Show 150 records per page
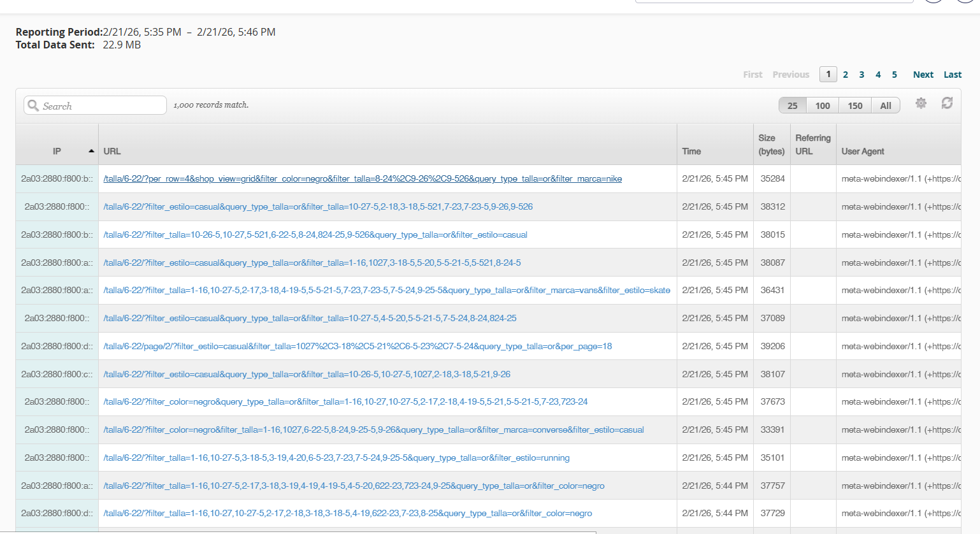The width and height of the screenshot is (980, 534). tap(855, 106)
